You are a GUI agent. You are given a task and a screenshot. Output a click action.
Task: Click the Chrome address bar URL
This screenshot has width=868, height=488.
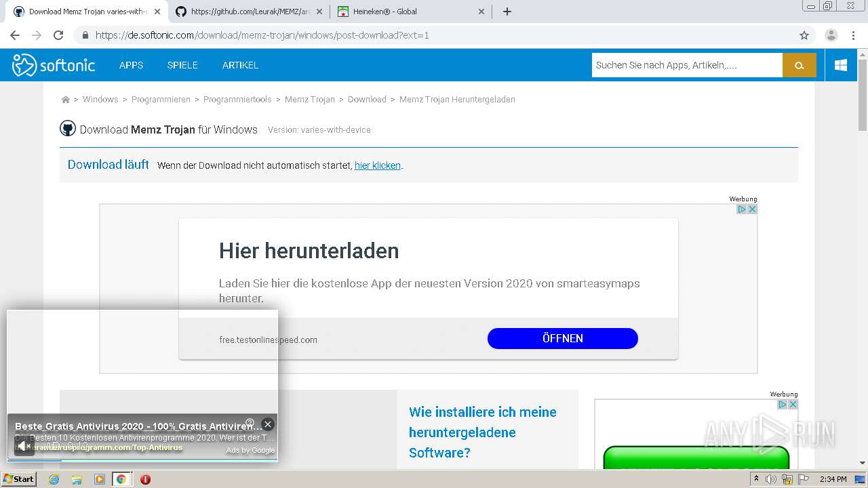262,35
